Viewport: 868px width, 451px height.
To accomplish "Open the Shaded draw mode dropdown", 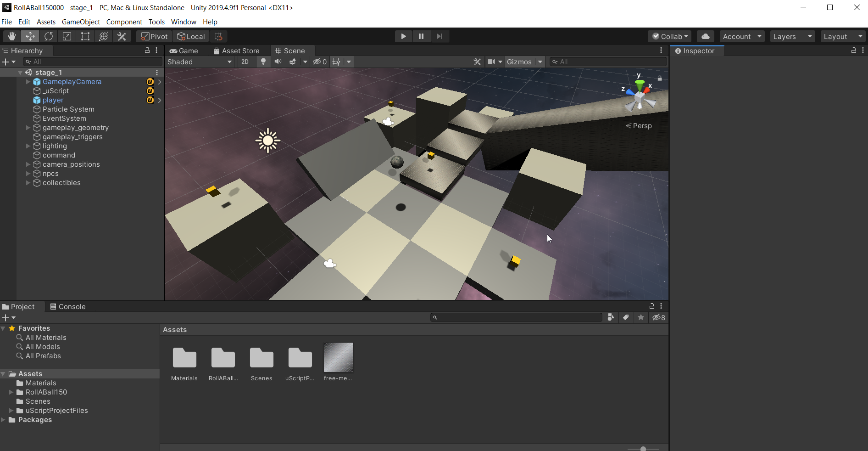I will [x=200, y=62].
